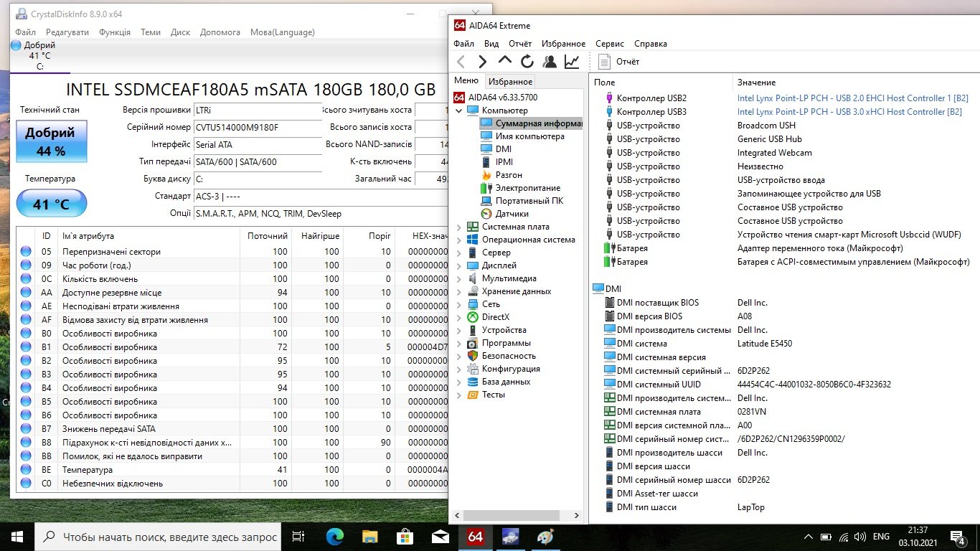Launch Microsoft Store from the taskbar
Image resolution: width=980 pixels, height=551 pixels.
[405, 536]
